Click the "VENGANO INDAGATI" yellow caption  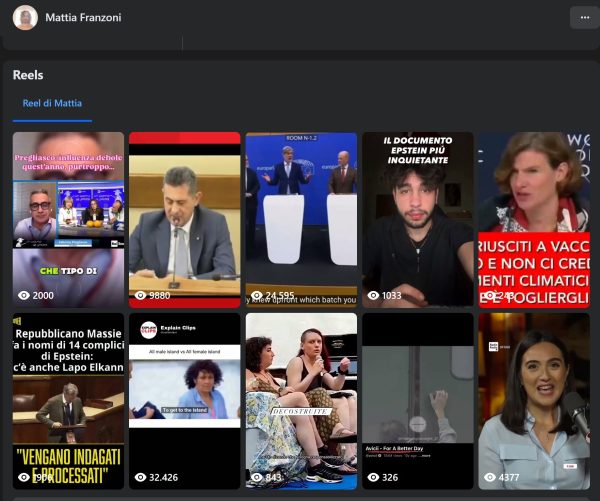pos(68,457)
